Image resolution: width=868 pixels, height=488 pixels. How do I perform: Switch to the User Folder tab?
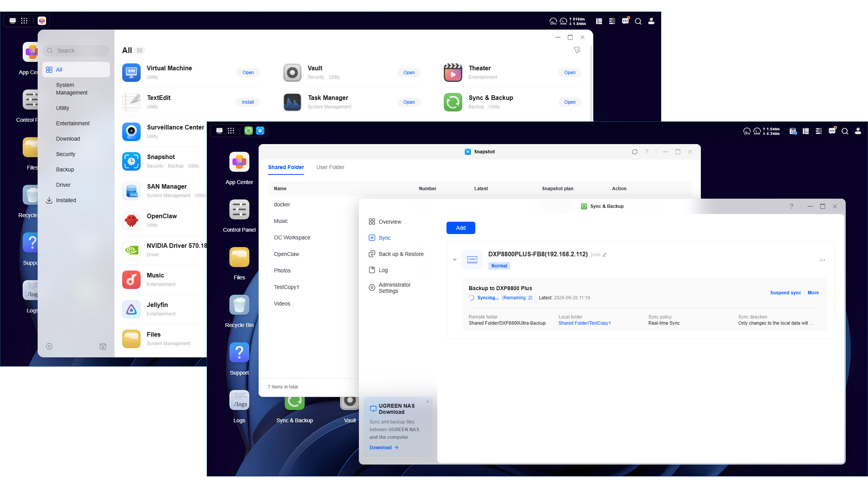tap(330, 167)
